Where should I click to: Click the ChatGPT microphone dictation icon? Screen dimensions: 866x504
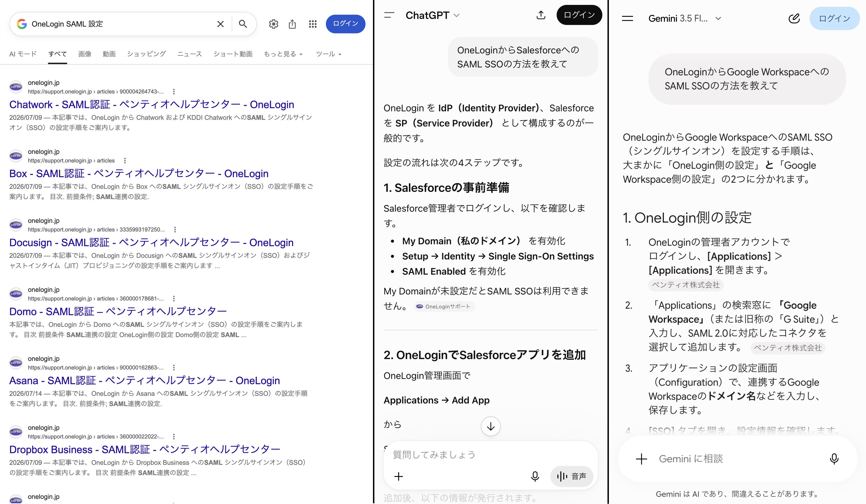point(535,476)
